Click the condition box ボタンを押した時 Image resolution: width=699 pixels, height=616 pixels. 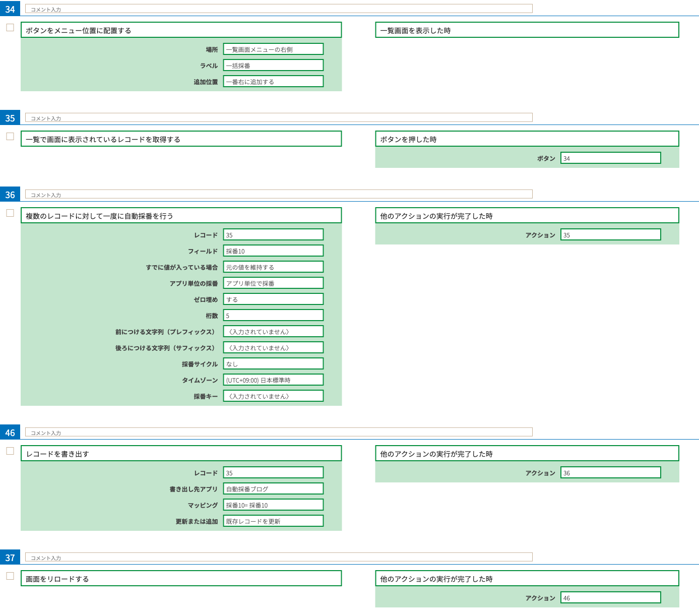[527, 139]
